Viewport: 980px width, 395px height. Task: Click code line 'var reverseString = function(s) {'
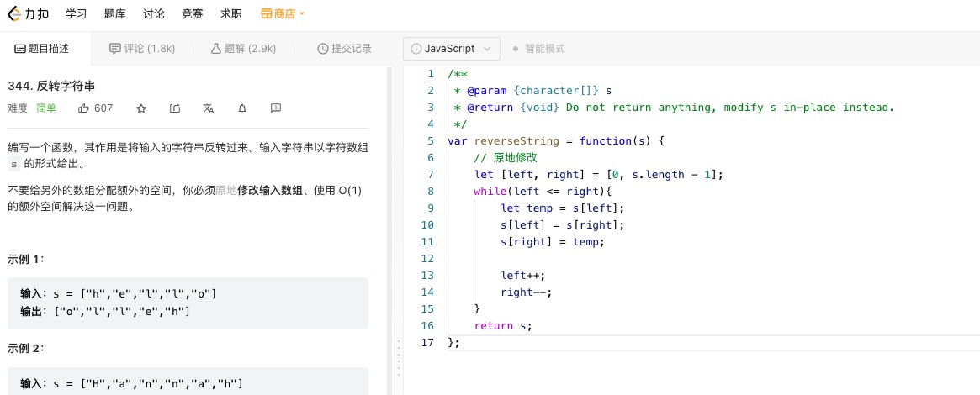pyautogui.click(x=556, y=141)
